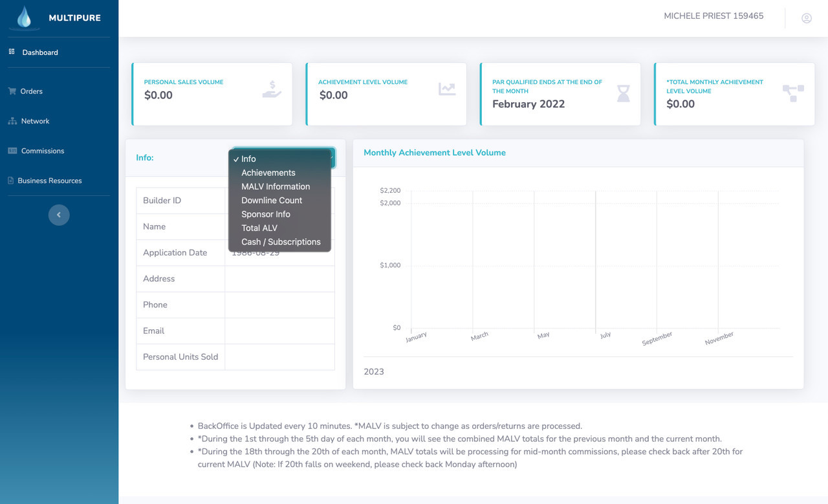Open the Commissions menu item
828x504 pixels.
click(43, 151)
